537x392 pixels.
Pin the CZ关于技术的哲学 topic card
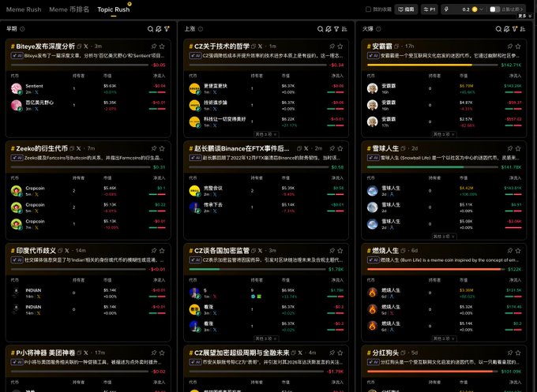pos(332,47)
